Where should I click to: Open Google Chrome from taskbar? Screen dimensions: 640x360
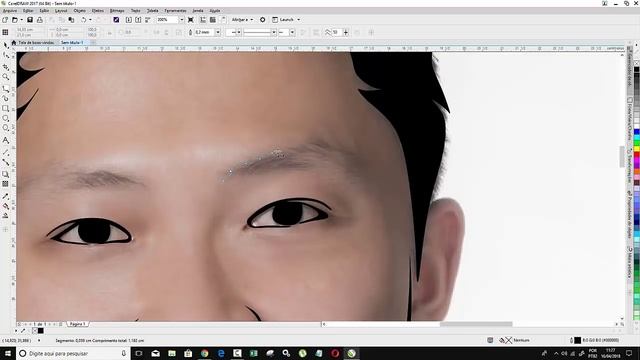click(204, 353)
